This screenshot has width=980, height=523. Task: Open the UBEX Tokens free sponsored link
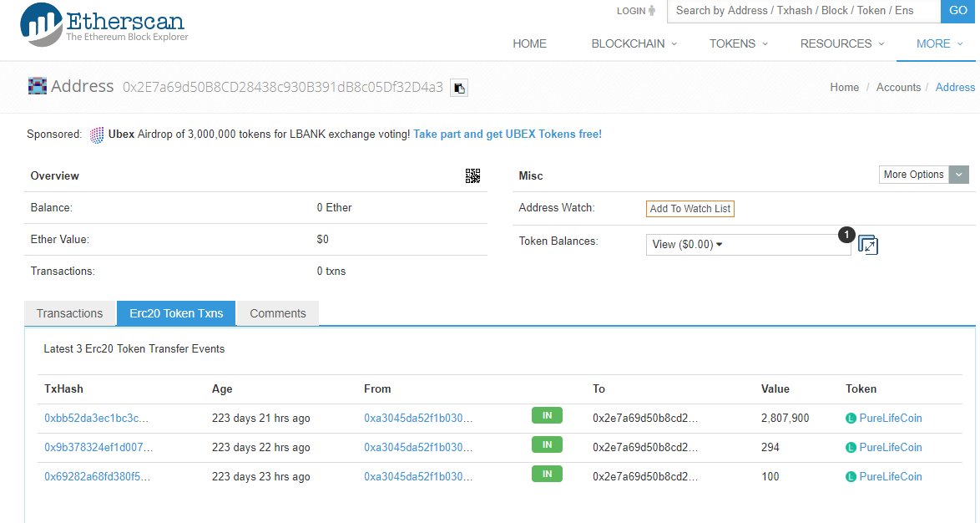(x=507, y=135)
